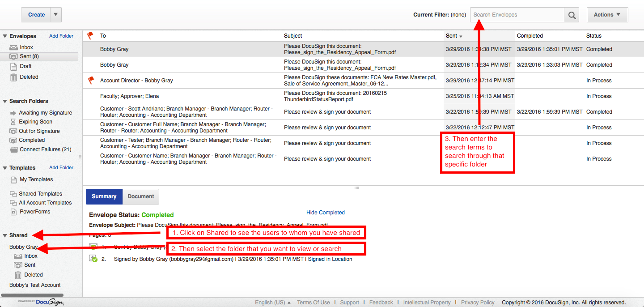Select Bobby's Test Account shared user
The height and width of the screenshot is (307, 644).
pyautogui.click(x=35, y=285)
